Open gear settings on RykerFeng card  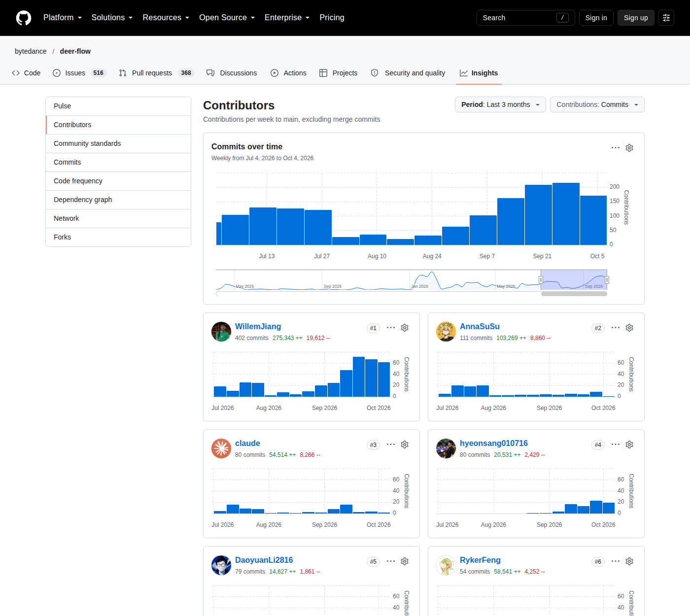(629, 561)
